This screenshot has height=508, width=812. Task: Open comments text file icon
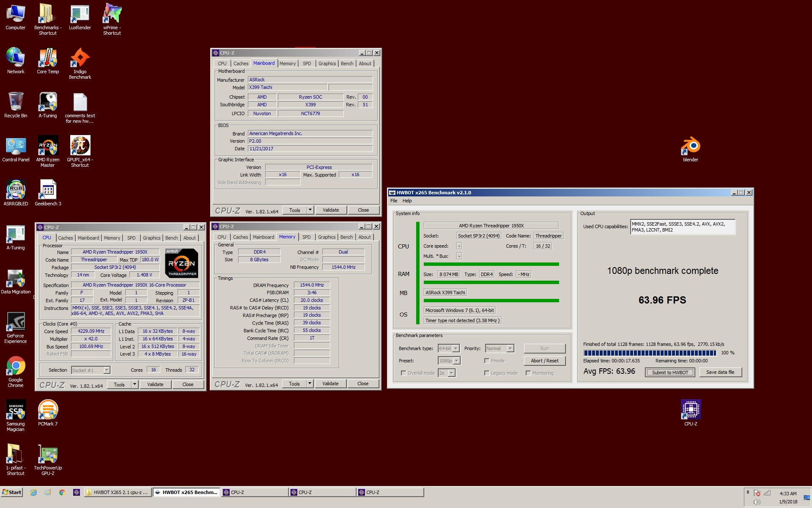(80, 107)
